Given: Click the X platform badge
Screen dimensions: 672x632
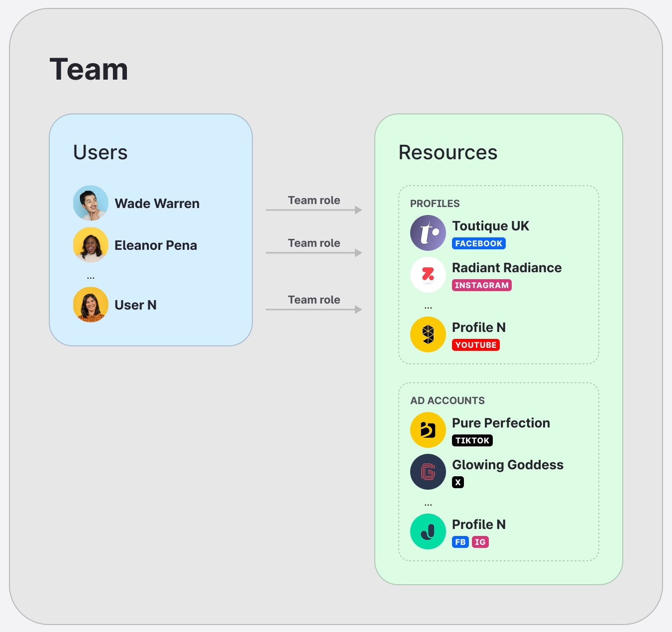Looking at the screenshot, I should click(458, 482).
